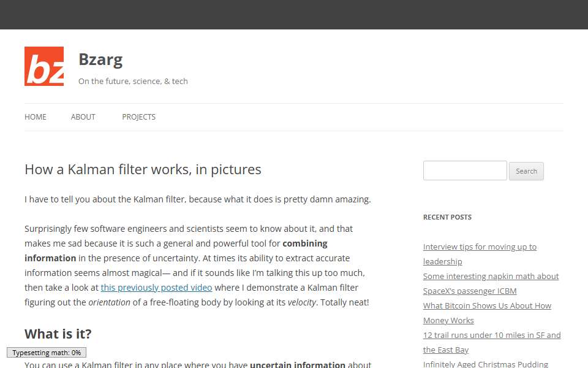
Task: Click the orange bz logo icon
Action: pyautogui.click(x=44, y=66)
